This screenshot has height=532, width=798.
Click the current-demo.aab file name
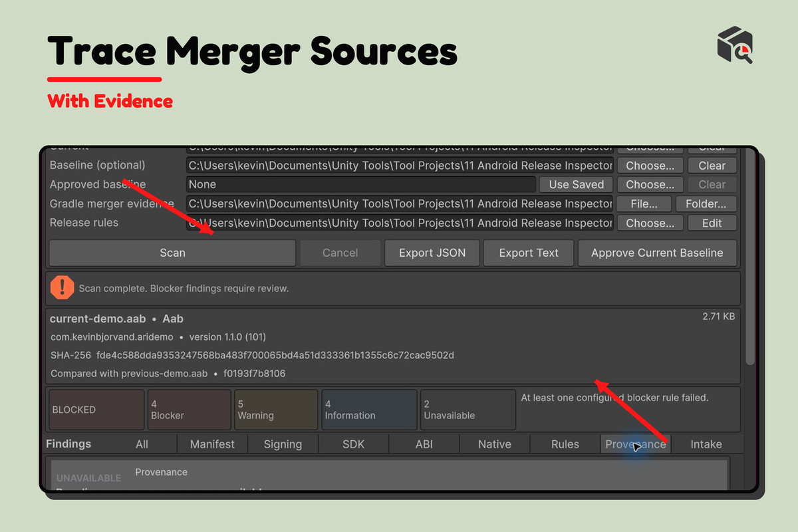98,319
